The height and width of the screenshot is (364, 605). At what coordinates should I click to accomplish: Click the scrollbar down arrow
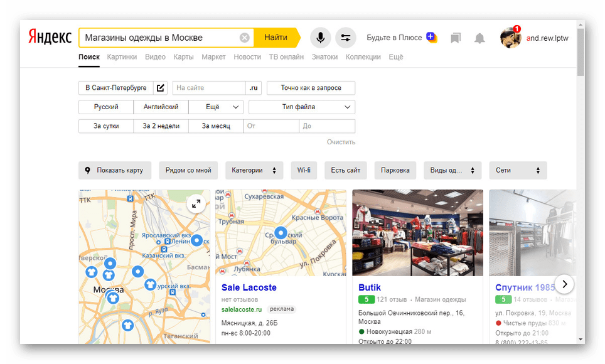pos(581,340)
